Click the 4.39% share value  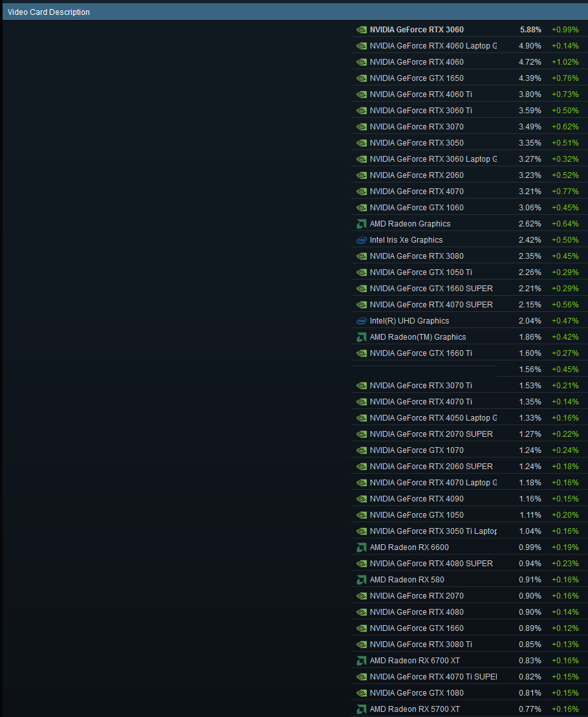click(x=530, y=78)
